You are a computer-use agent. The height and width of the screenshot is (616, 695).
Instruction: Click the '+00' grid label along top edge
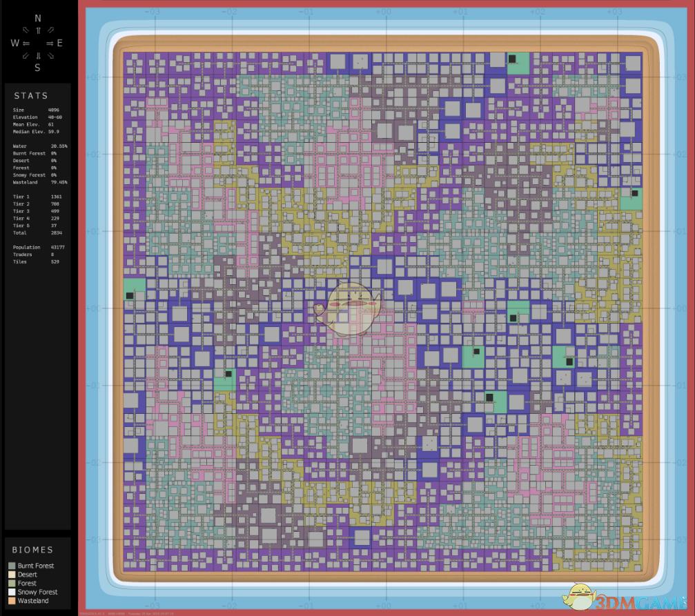pyautogui.click(x=384, y=12)
